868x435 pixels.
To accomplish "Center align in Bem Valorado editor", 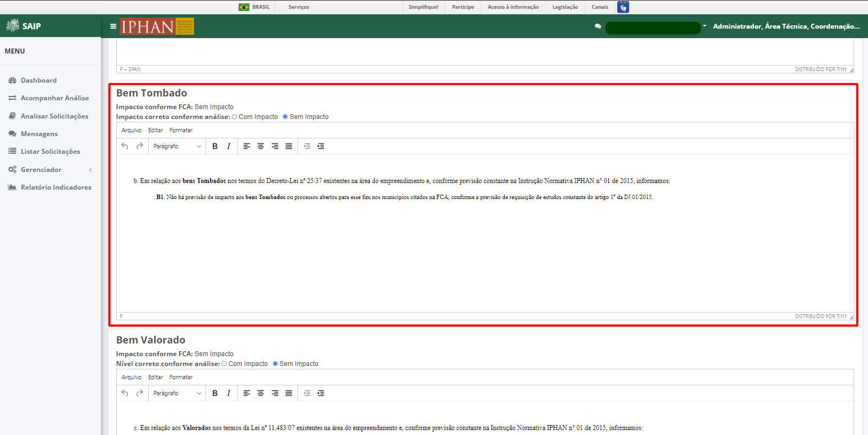I will [261, 393].
